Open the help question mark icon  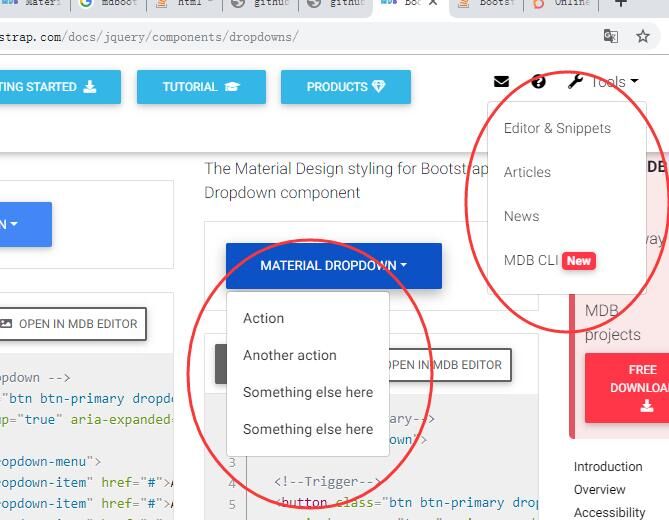point(538,81)
